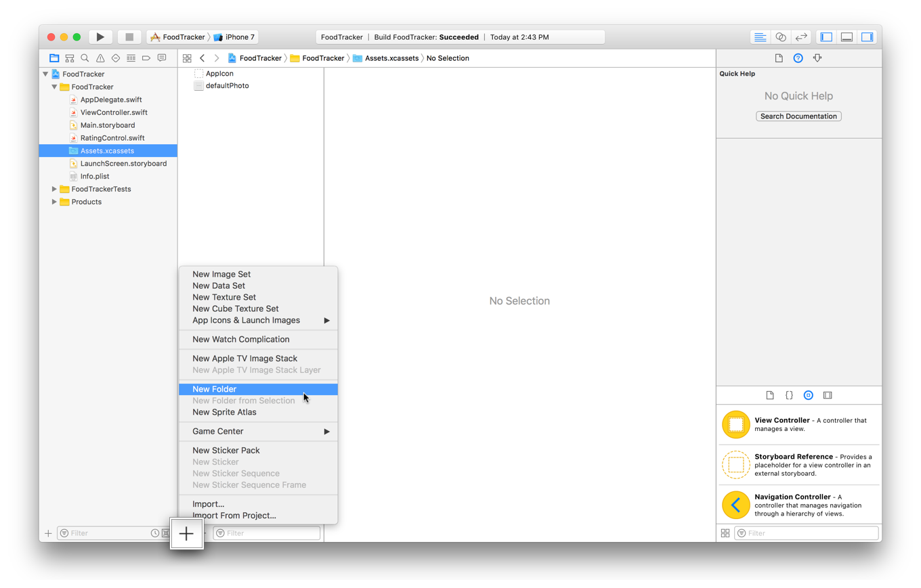921x588 pixels.
Task: Choose Import From Project...
Action: pyautogui.click(x=258, y=516)
